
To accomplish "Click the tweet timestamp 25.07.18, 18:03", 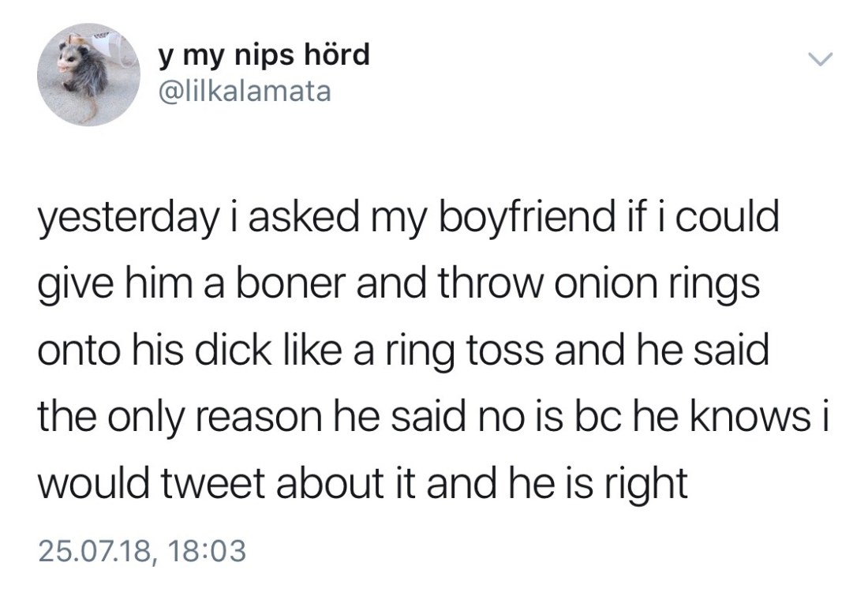I will (142, 549).
